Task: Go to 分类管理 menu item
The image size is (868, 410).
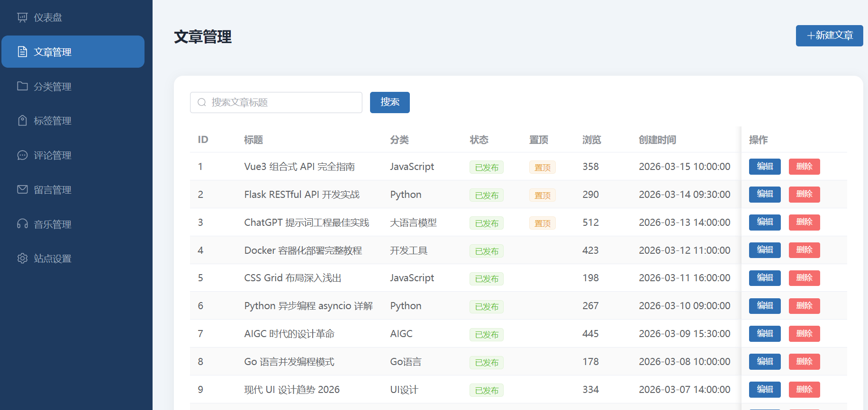Action: 73,86
